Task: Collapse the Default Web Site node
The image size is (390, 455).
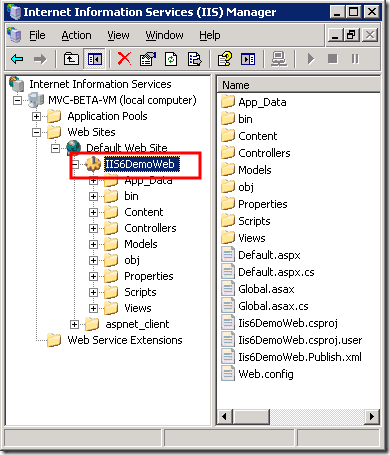Action: (x=55, y=148)
